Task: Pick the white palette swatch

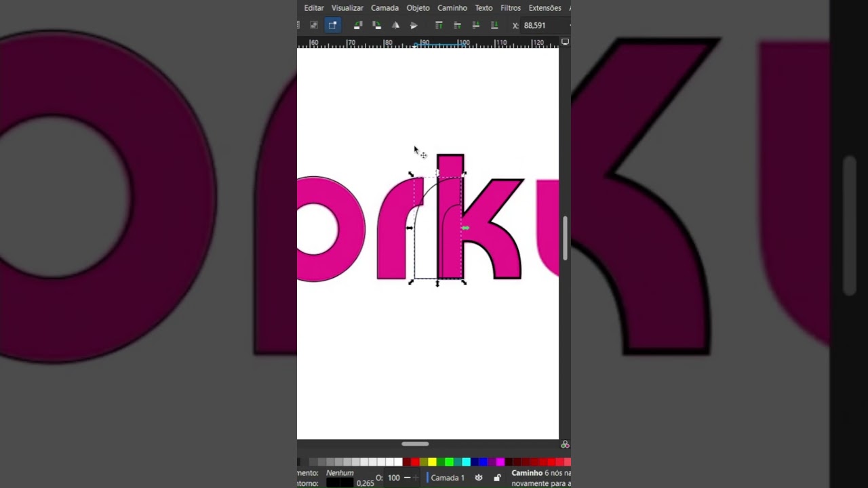Action: coord(398,462)
